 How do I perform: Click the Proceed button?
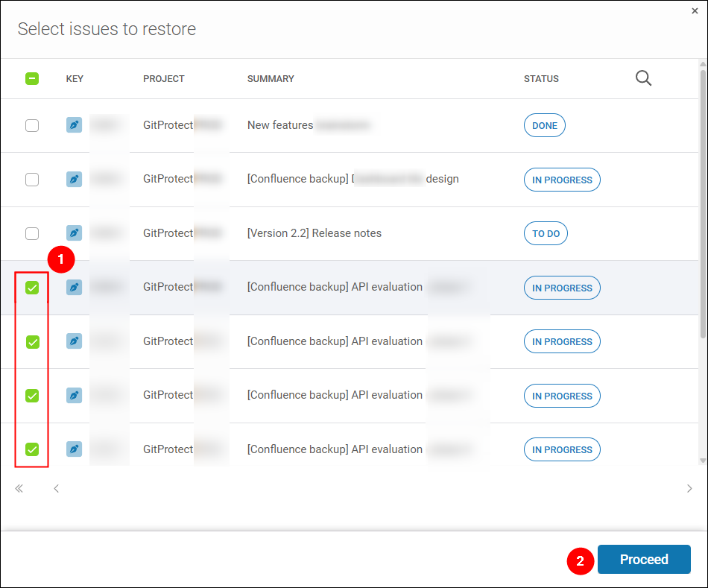[x=644, y=559]
